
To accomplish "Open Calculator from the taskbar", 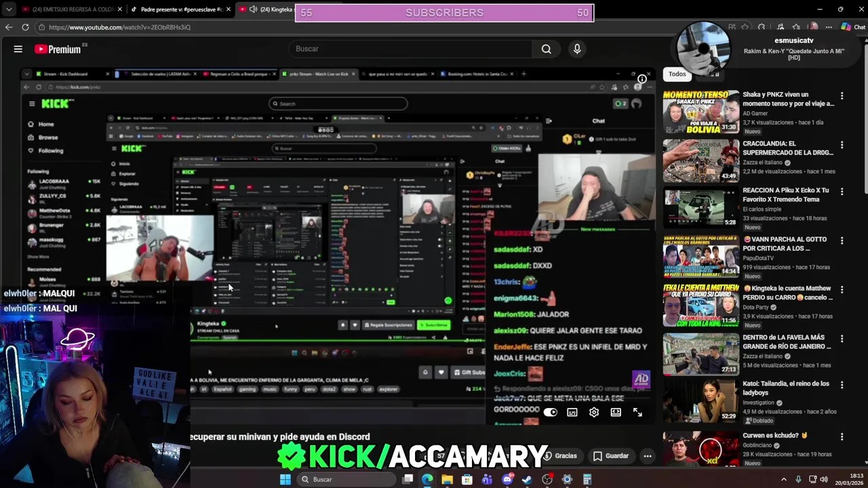I will tap(587, 479).
